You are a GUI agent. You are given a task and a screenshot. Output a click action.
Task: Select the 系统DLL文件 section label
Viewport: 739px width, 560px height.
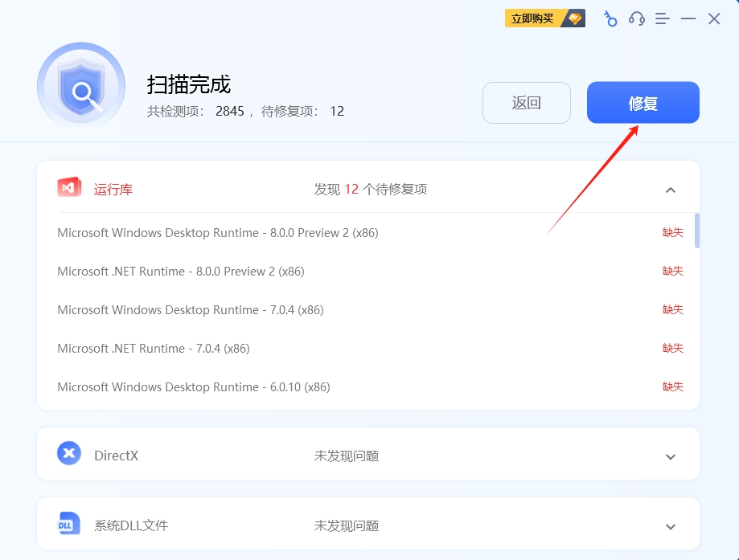131,525
